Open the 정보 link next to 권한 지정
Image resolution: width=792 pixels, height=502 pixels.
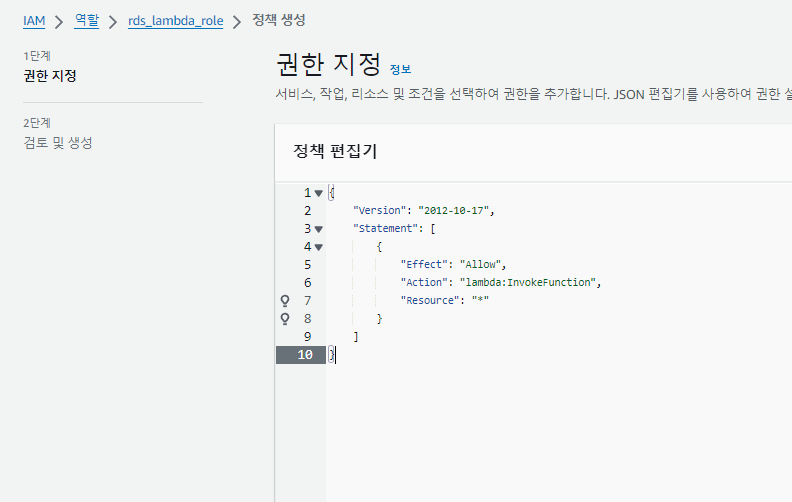[x=400, y=70]
